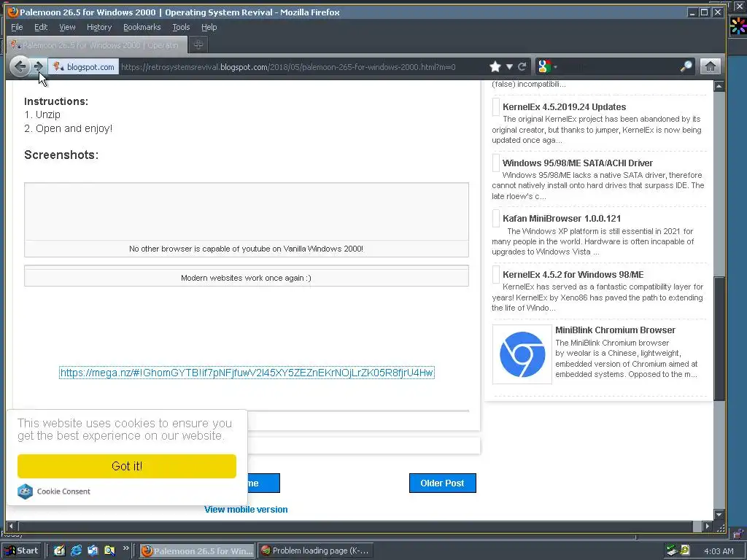Click the KernelEx 4.5.2 for Windows 98/ME thumbnail placeholder
This screenshot has height=560, width=747.
496,274
